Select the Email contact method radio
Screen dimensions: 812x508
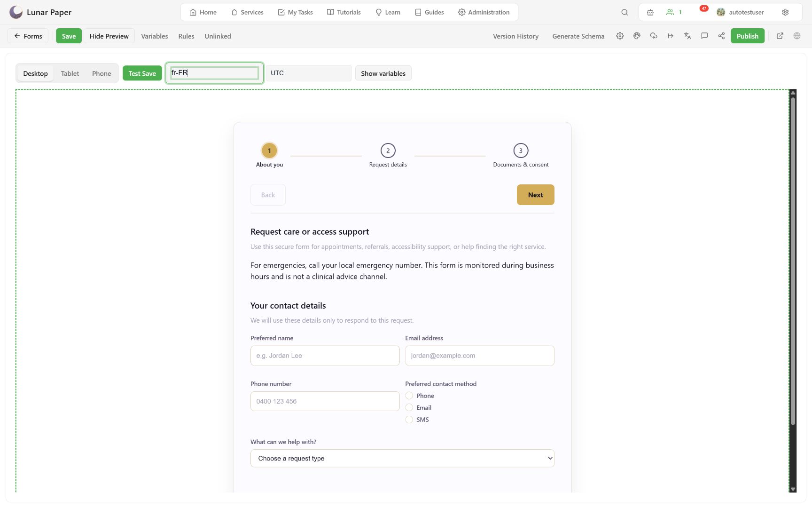[409, 407]
